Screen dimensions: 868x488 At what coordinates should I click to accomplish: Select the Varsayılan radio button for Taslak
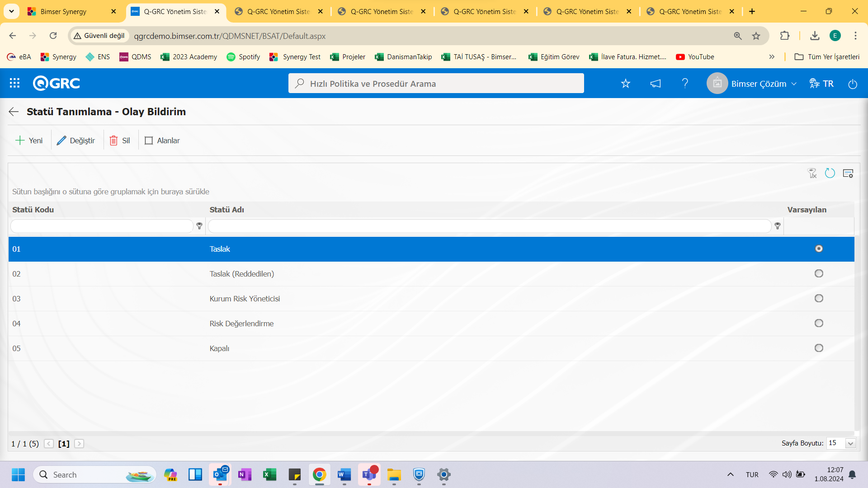click(x=819, y=249)
